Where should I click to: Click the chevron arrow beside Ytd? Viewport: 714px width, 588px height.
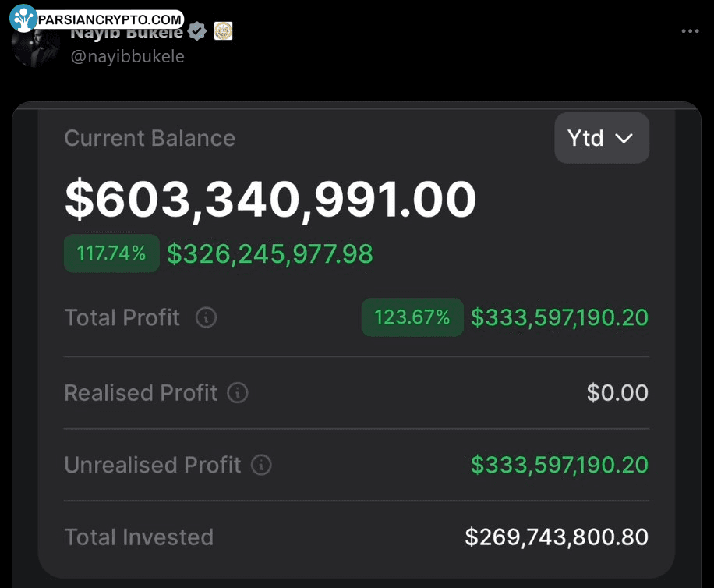pos(624,139)
